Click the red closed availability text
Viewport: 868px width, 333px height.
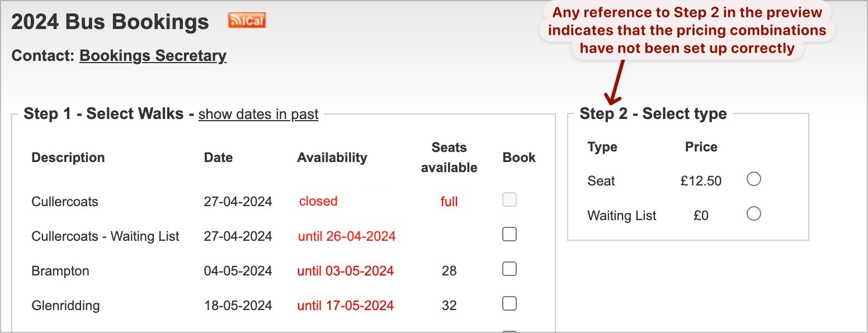(318, 201)
